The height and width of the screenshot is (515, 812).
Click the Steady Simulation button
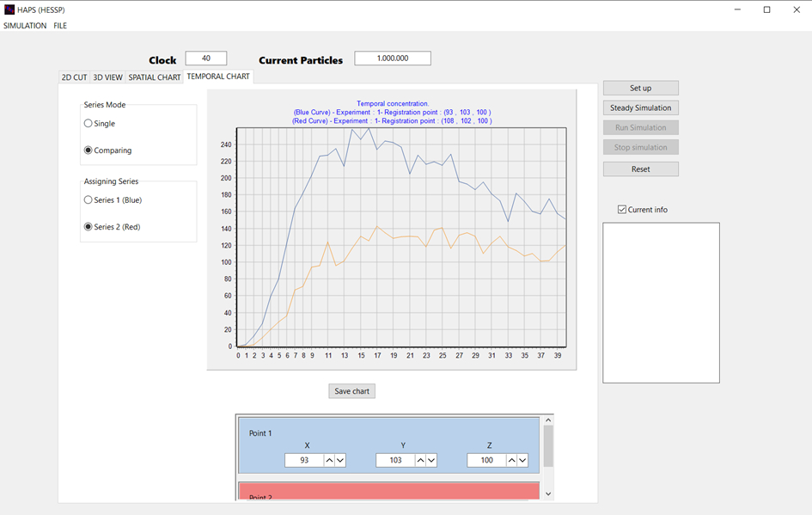pos(640,107)
